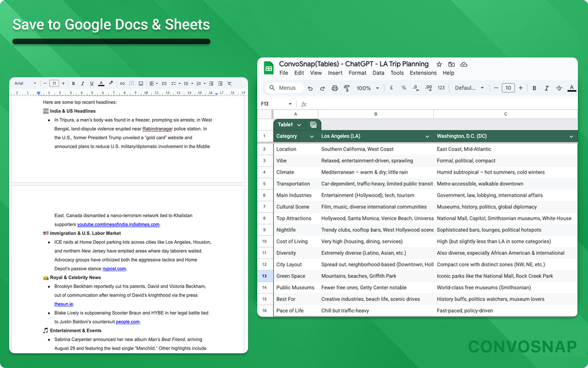Toggle underline formatting in Docs
Screen dimensions: 588x368
coord(91,83)
